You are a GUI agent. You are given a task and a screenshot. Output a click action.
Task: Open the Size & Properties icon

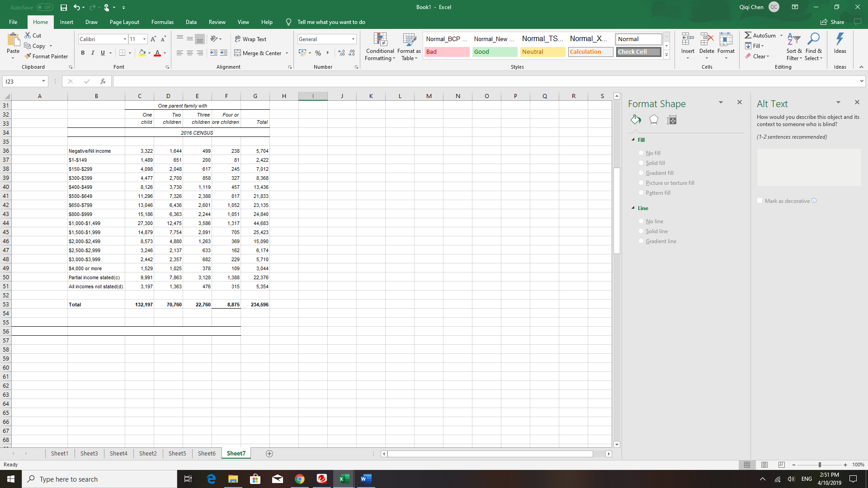coord(672,120)
